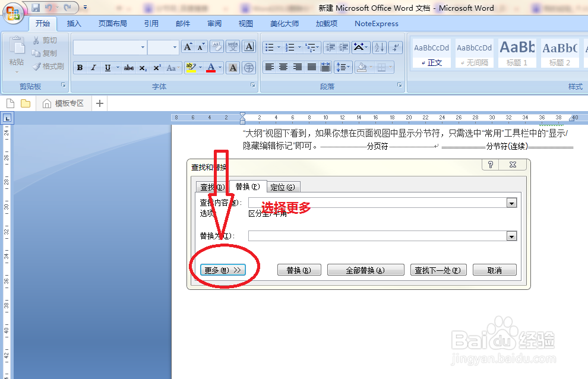Toggle subscript formatting

(x=143, y=68)
